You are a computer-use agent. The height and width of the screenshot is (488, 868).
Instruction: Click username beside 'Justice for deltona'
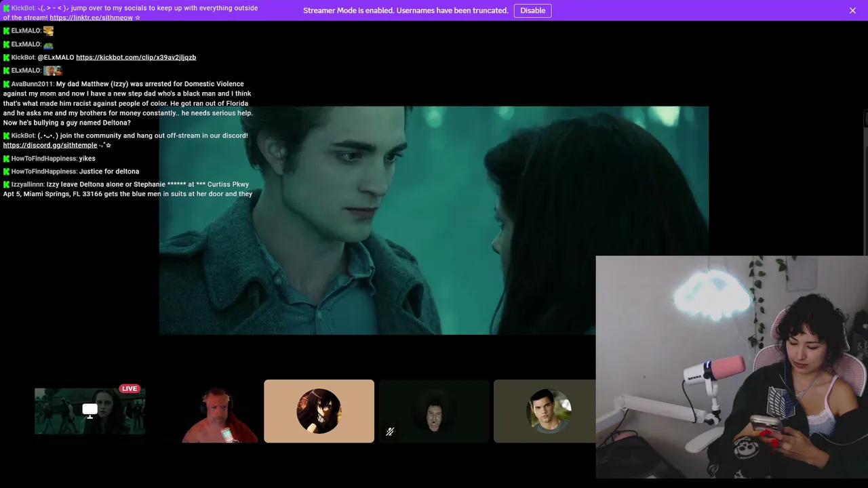(43, 171)
